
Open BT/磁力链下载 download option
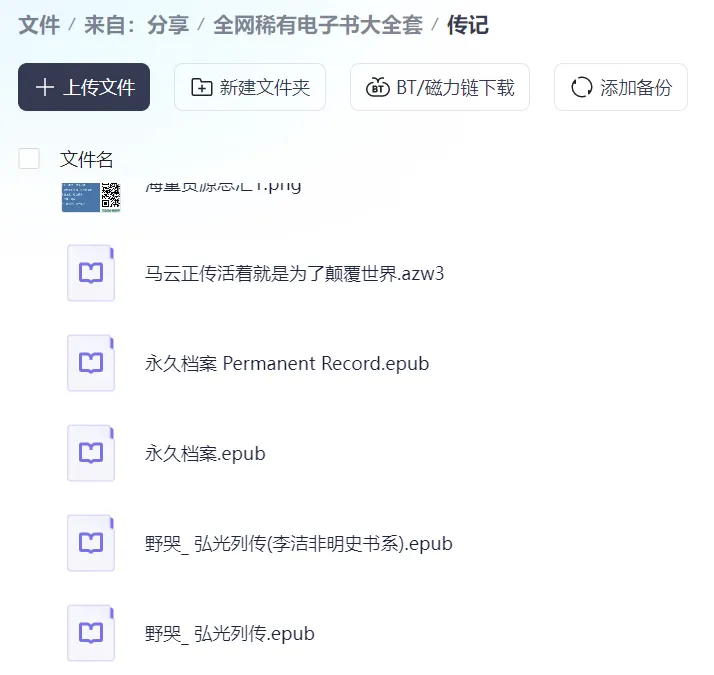tap(439, 87)
